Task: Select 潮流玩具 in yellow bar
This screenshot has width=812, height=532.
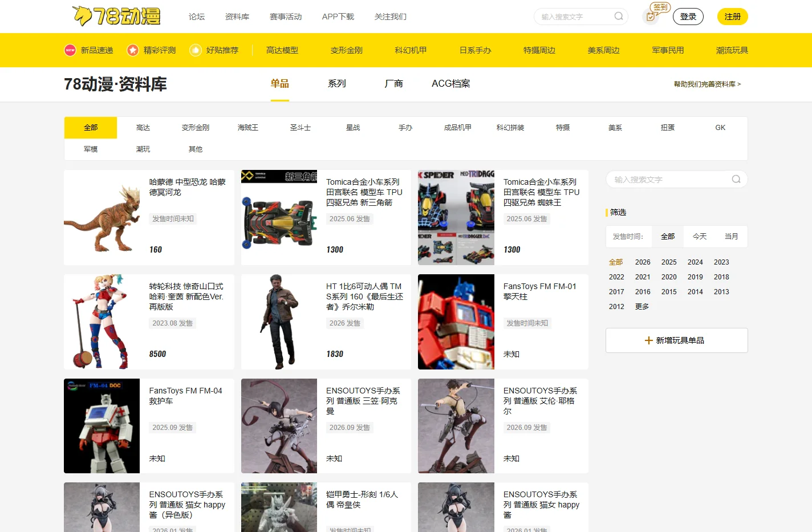Action: (x=732, y=50)
